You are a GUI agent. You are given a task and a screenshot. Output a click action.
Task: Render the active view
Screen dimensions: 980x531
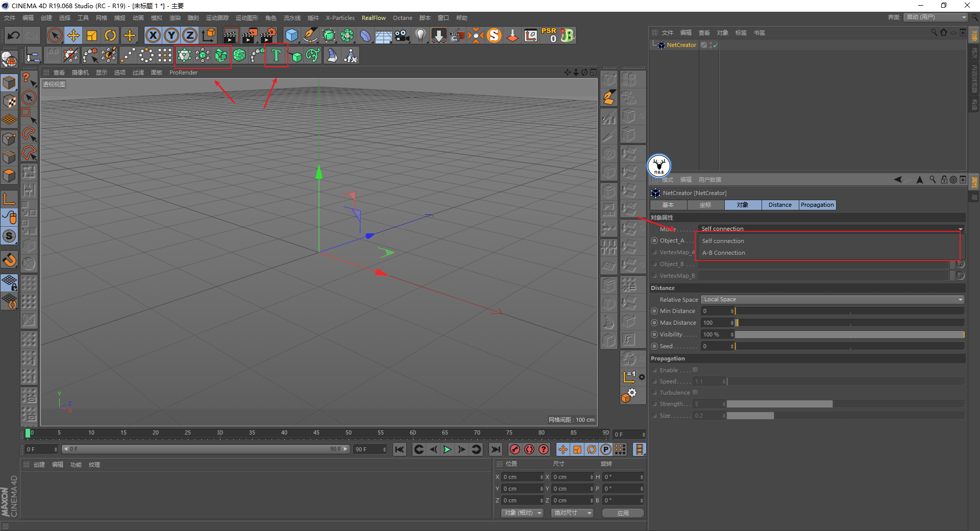tap(231, 35)
